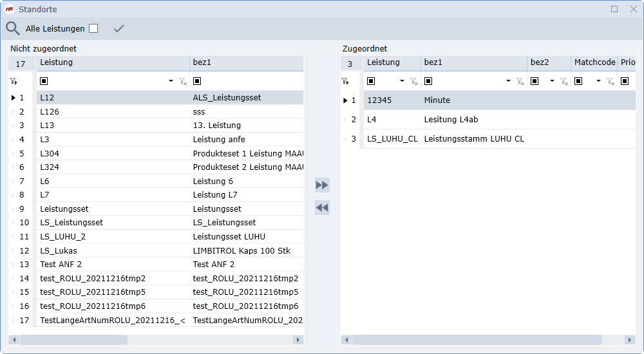Open bez1 filter dropdown in Zugeordnet grid
Viewport: 644px width, 354px height.
[508, 82]
